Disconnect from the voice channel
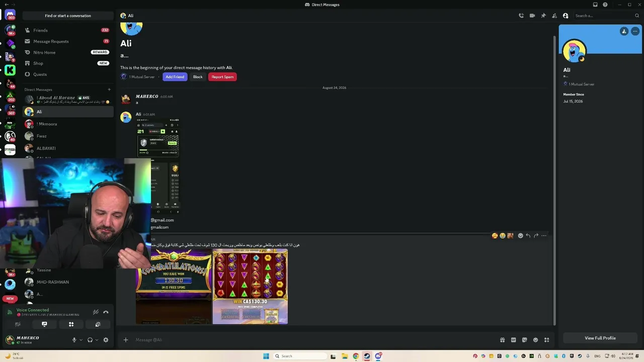Screen dimensions: 644x362 (x=106, y=312)
